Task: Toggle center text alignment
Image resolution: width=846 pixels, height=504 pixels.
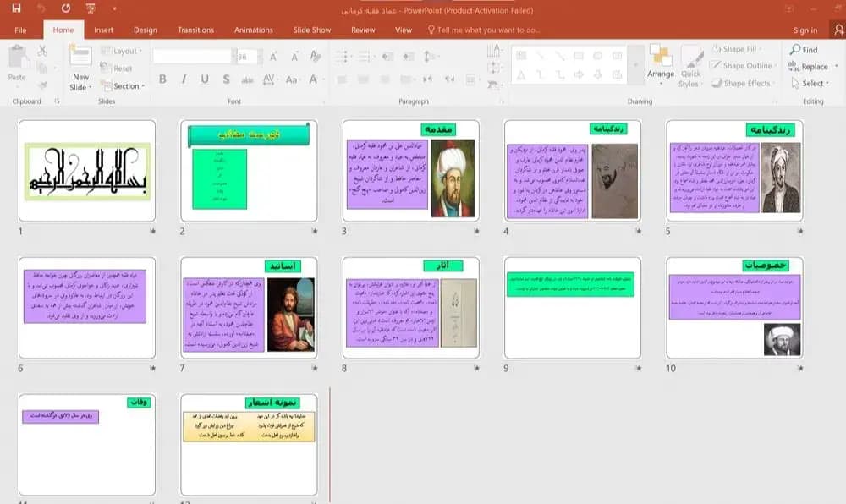Action: pos(363,79)
